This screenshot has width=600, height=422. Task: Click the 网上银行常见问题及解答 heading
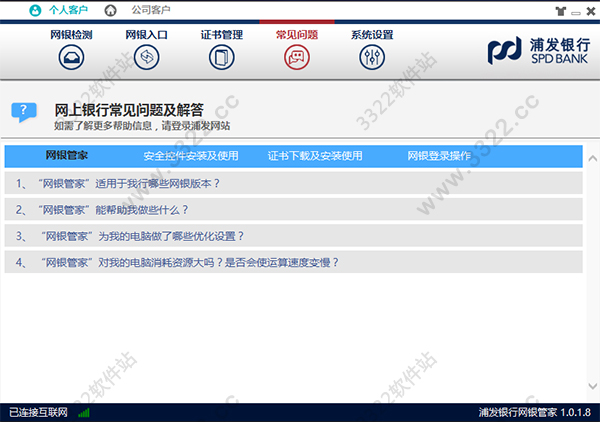pos(129,110)
